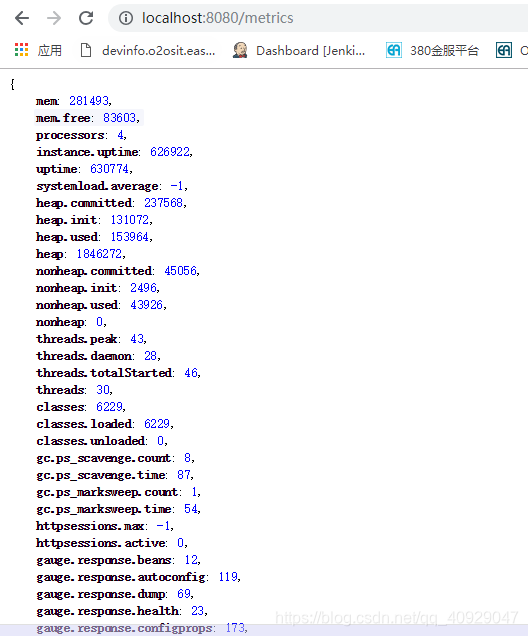This screenshot has width=528, height=636.
Task: Click the gauge.response.dump key
Action: click(x=101, y=594)
